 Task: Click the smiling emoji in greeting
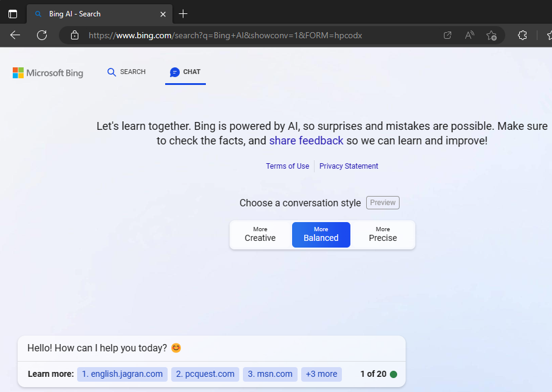[x=176, y=348]
